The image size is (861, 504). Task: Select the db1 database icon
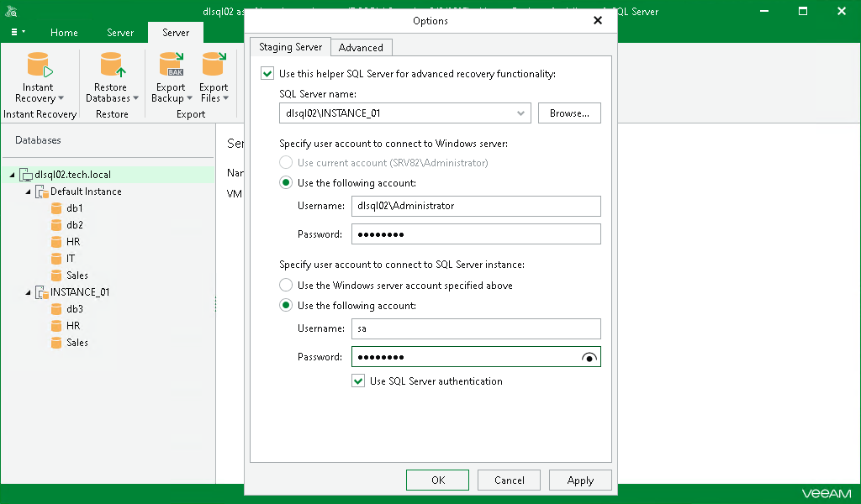tap(57, 208)
